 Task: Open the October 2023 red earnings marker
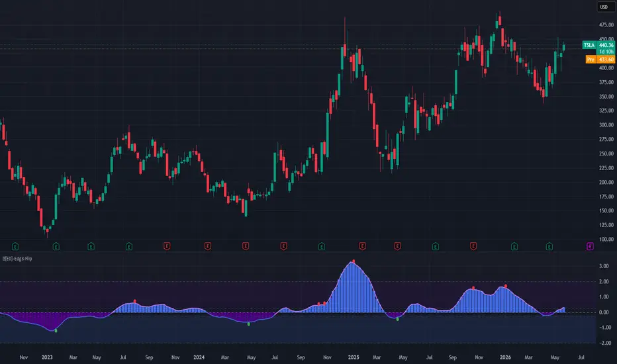coord(167,247)
